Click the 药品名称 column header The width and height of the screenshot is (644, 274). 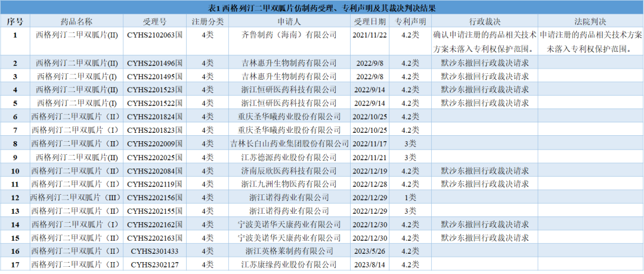(76, 21)
